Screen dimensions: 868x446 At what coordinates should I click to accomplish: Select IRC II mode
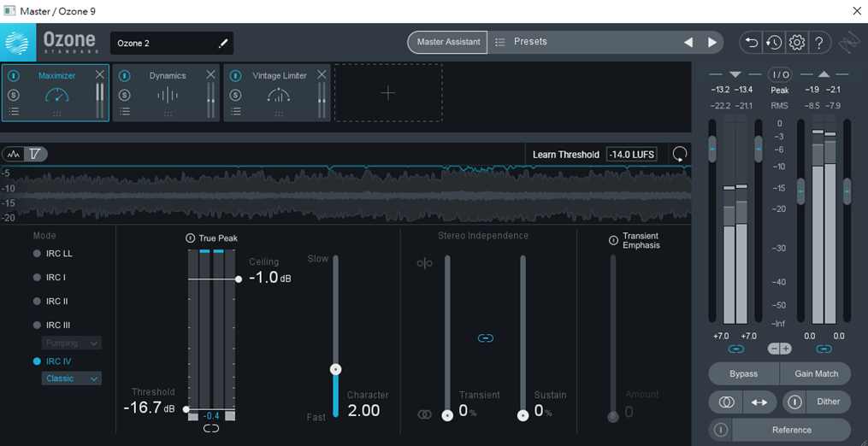[x=50, y=301]
